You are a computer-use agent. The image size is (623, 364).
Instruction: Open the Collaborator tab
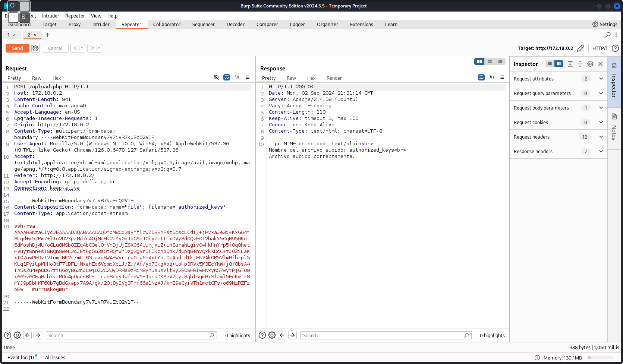click(167, 24)
